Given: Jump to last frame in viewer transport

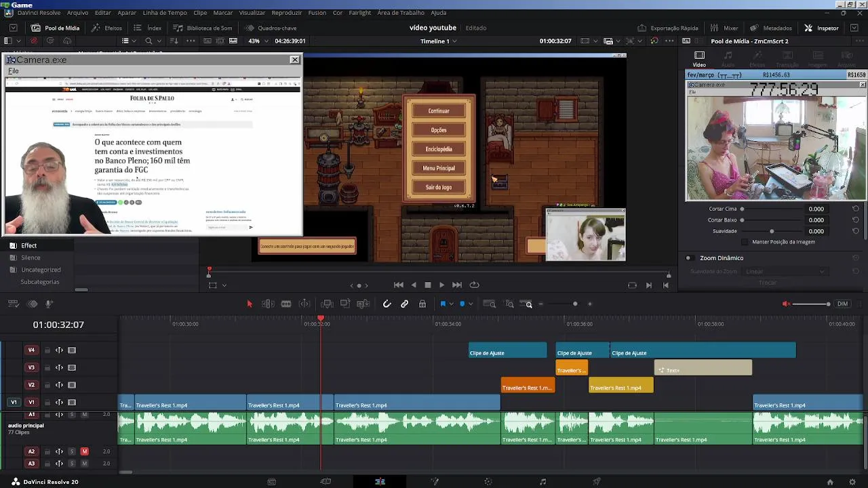Looking at the screenshot, I should coord(457,285).
